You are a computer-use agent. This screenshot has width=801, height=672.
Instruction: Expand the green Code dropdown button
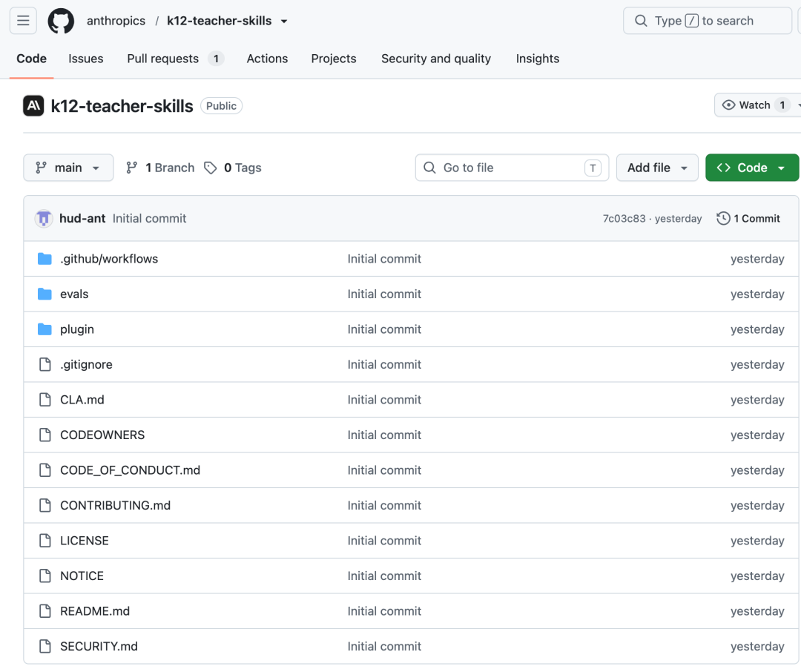752,168
